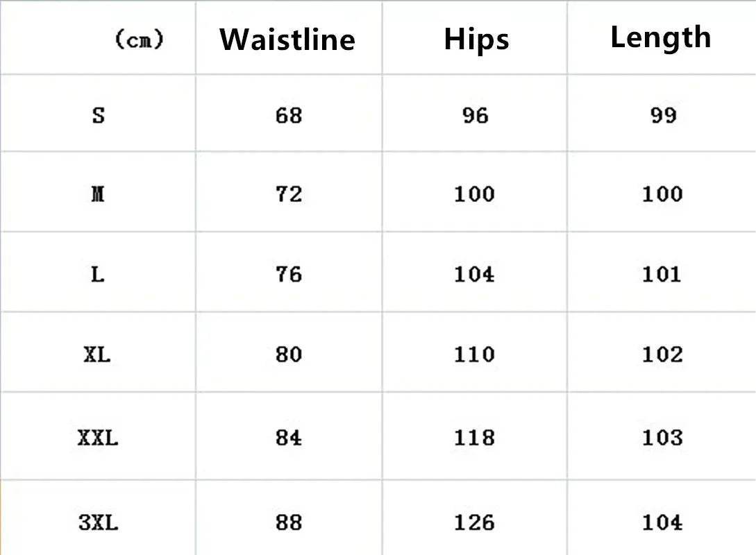Click the Waistline column header
This screenshot has width=756, height=555.
coord(287,40)
